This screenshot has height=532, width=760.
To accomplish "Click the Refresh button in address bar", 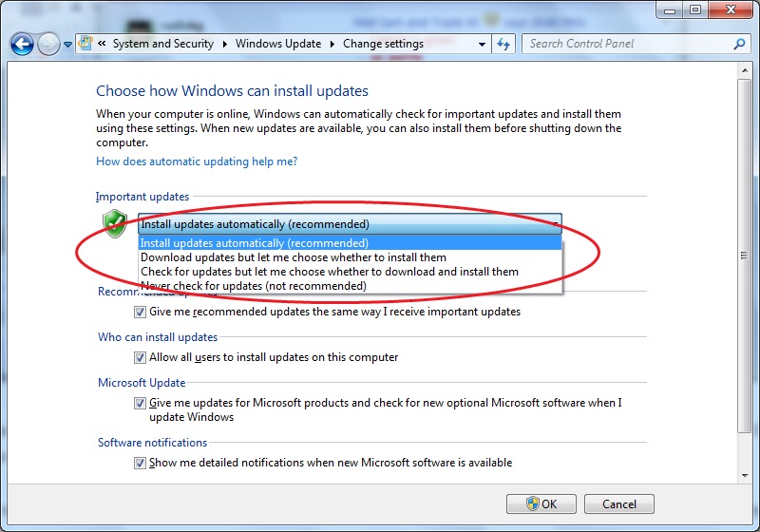I will pyautogui.click(x=503, y=44).
